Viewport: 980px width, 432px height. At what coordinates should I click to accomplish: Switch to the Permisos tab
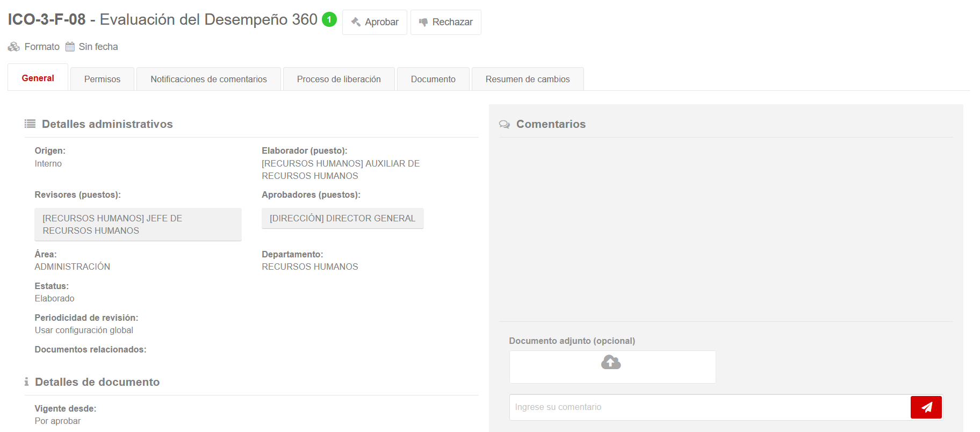point(102,79)
